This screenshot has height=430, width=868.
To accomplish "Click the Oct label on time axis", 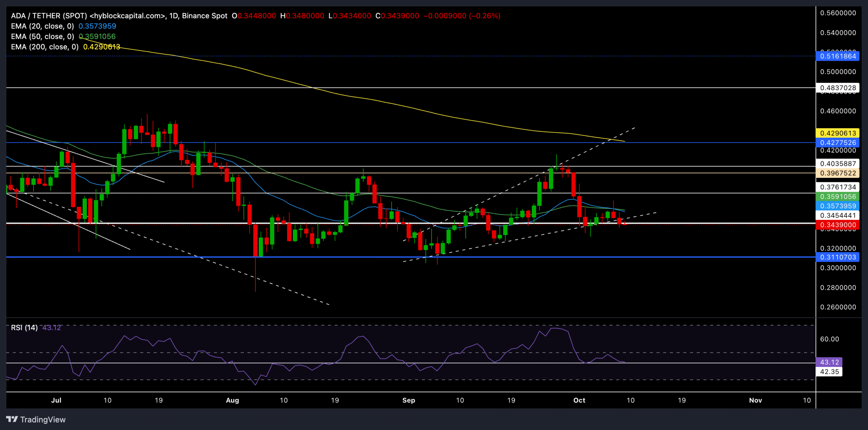I will point(579,400).
